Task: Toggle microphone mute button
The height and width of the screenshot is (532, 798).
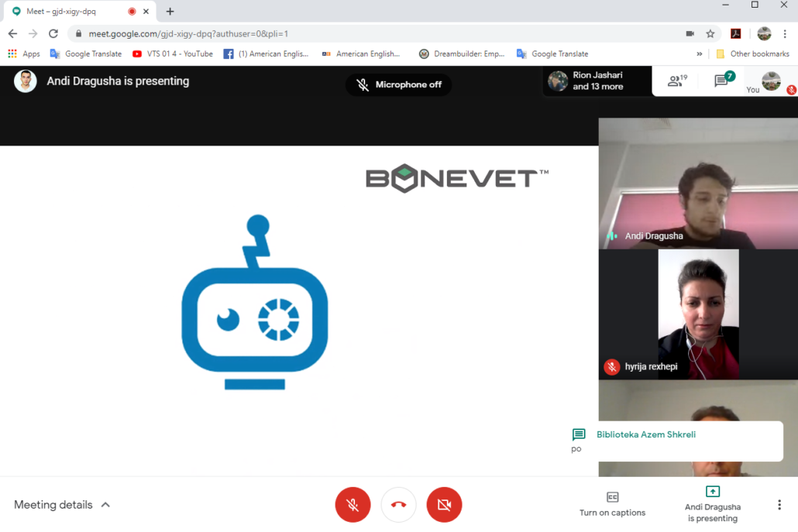Action: 353,505
